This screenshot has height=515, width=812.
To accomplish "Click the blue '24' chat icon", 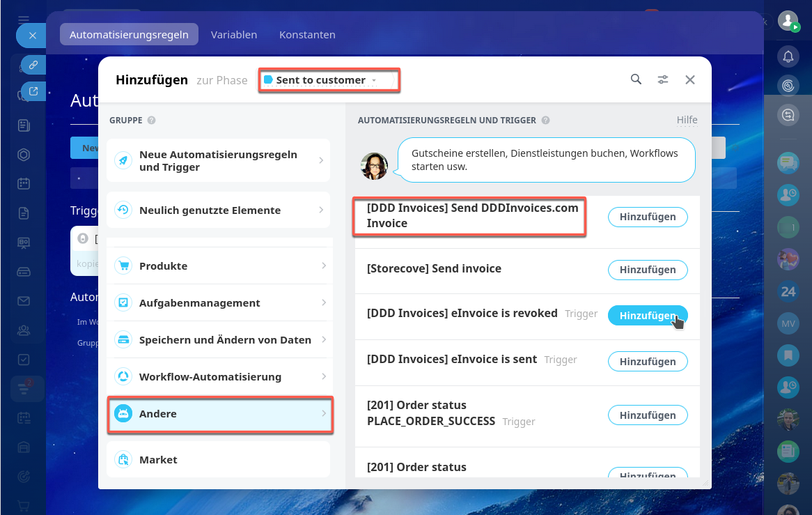I will [788, 291].
